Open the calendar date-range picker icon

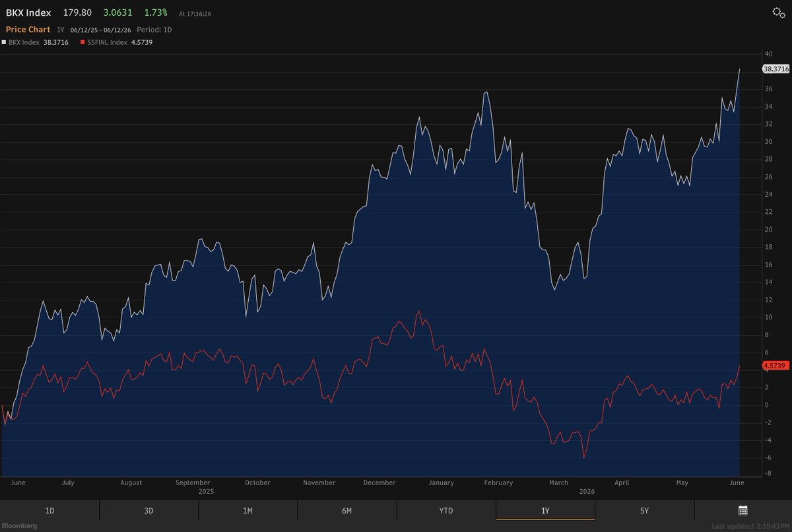(742, 510)
